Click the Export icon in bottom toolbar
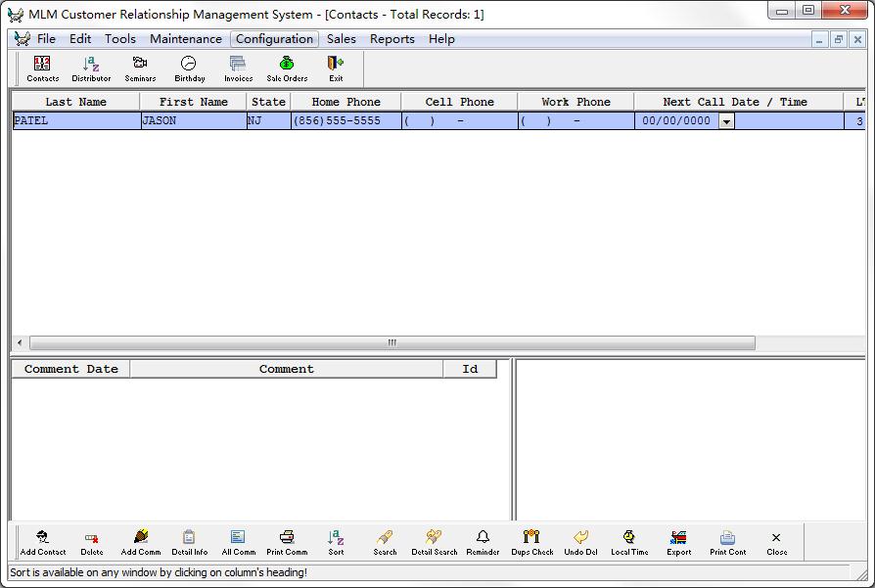This screenshot has width=875, height=588. pyautogui.click(x=678, y=541)
